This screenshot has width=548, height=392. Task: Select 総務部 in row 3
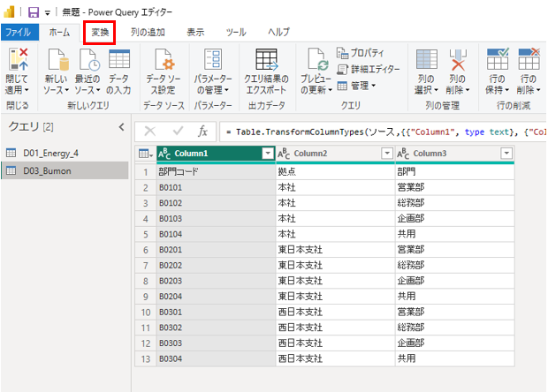pyautogui.click(x=454, y=203)
